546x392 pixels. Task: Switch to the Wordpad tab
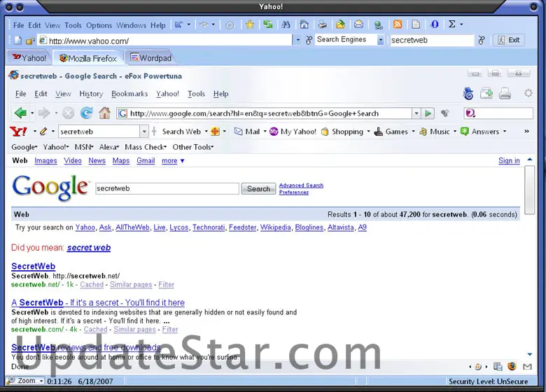[150, 58]
